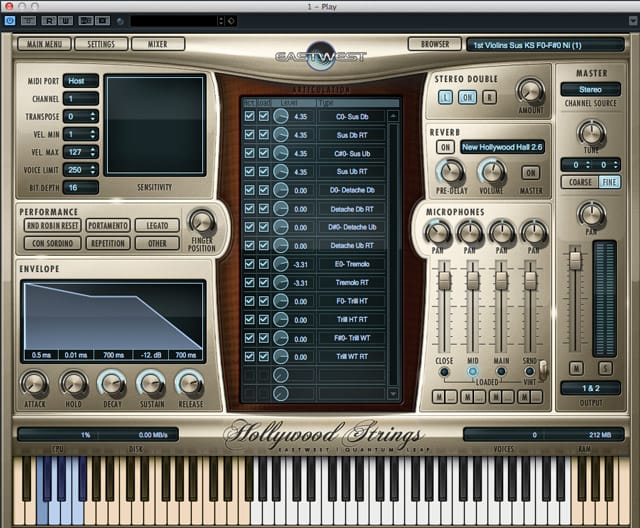Click the Reverb Pre-Delay knob
The width and height of the screenshot is (640, 528).
[451, 172]
